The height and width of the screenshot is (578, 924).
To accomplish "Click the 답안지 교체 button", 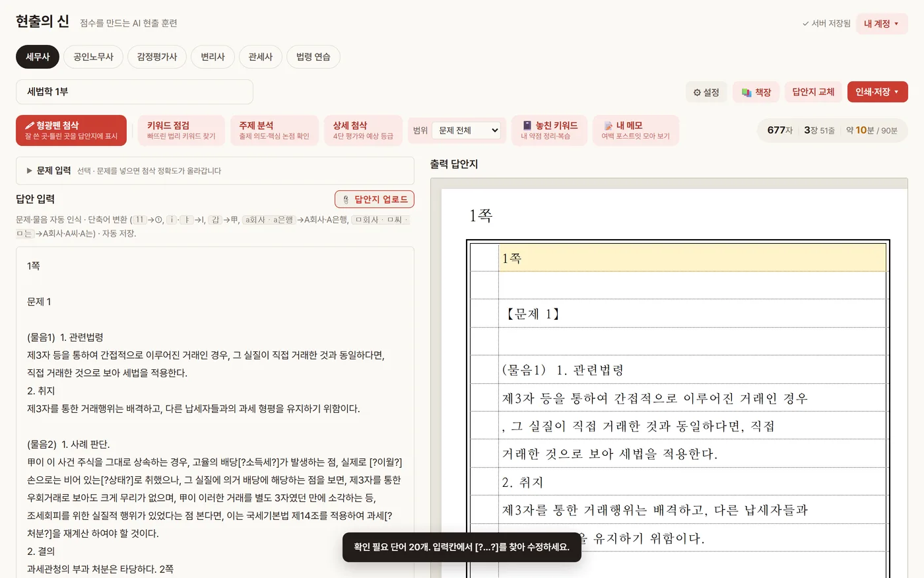I will point(813,92).
